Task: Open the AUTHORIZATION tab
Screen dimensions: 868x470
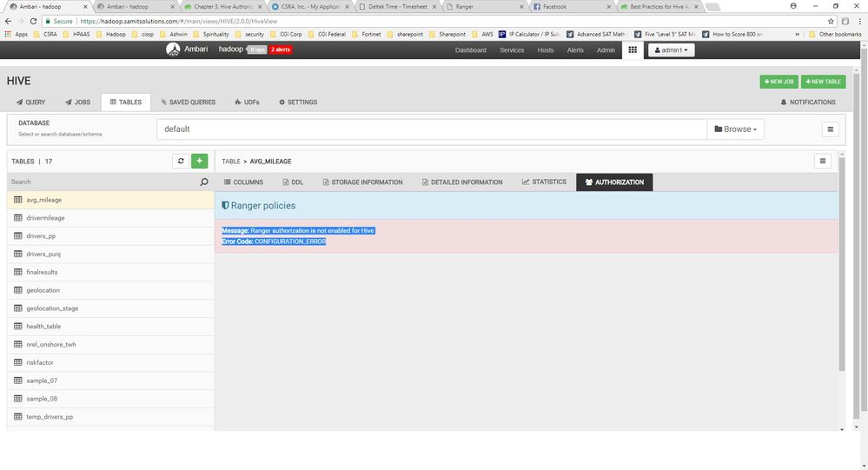Action: [x=614, y=182]
